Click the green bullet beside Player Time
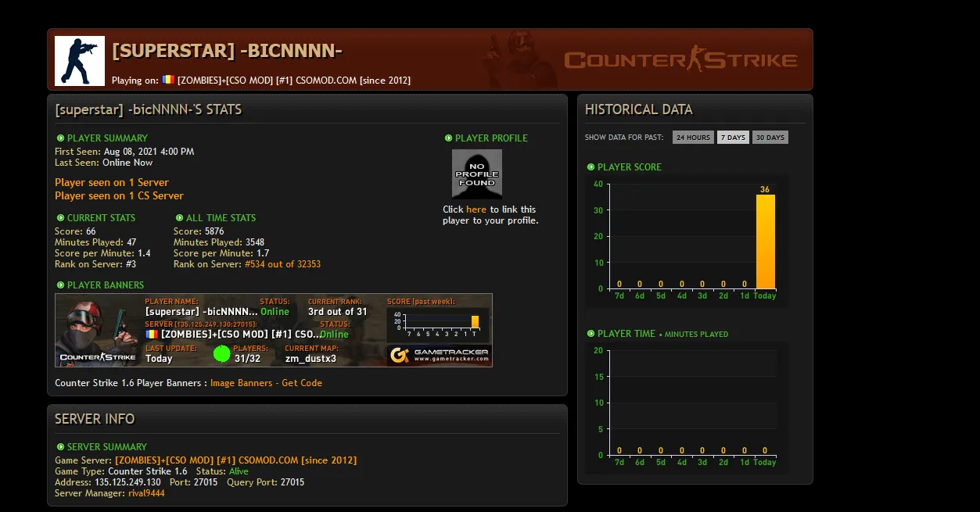Screen dimensions: 980x512 point(591,334)
